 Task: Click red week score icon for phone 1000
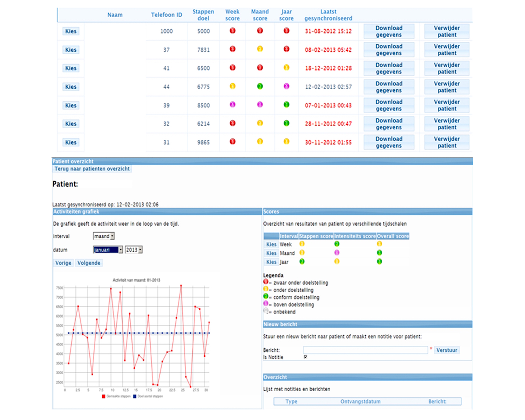coord(232,31)
